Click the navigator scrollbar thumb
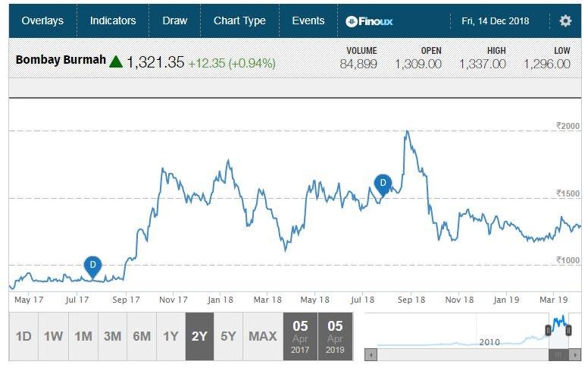The image size is (588, 371). pos(558,354)
